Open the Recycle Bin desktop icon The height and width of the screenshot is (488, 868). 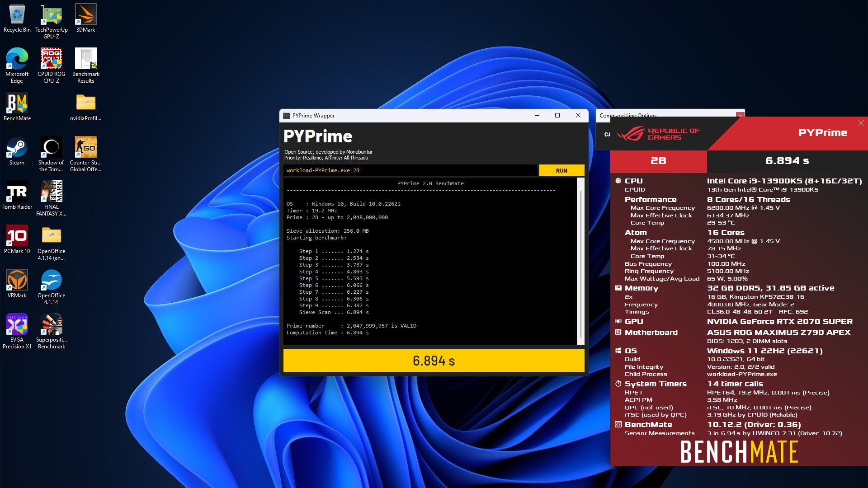[x=17, y=19]
